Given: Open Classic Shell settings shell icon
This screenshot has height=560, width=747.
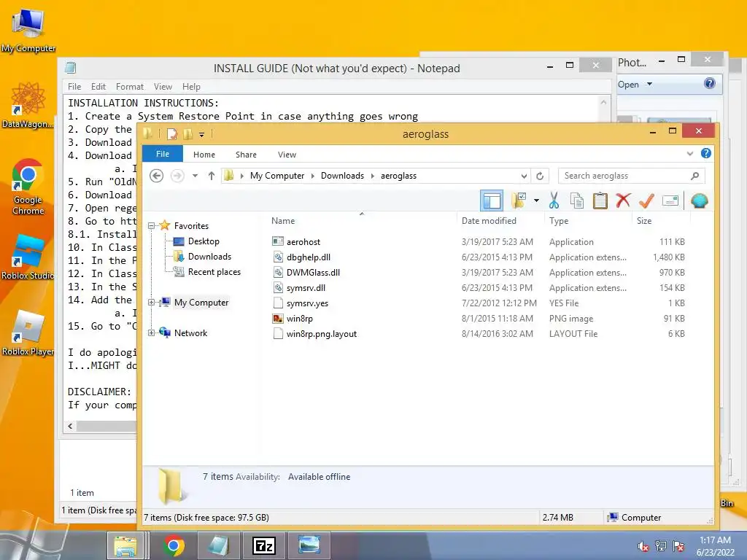Looking at the screenshot, I should coord(699,201).
